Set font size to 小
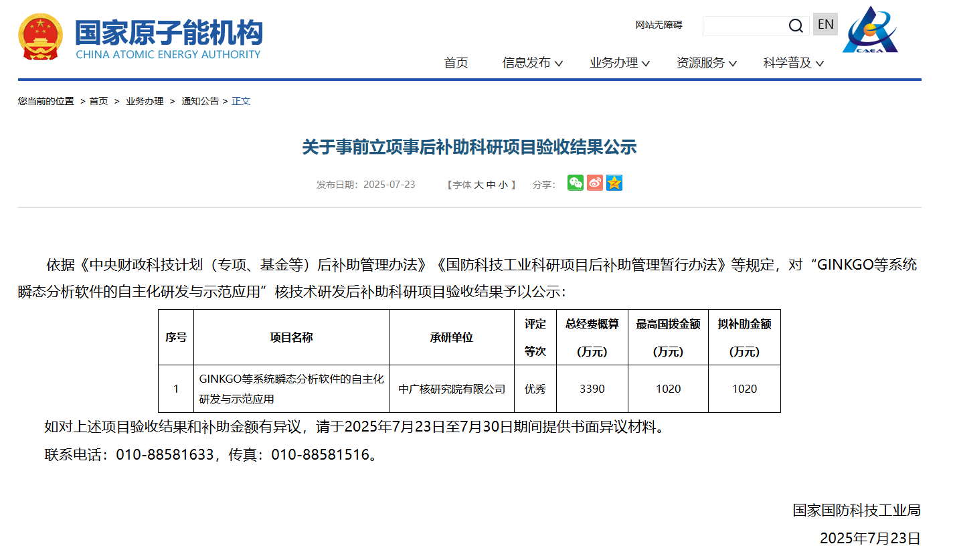Screen dimensions: 953x560 click(503, 185)
